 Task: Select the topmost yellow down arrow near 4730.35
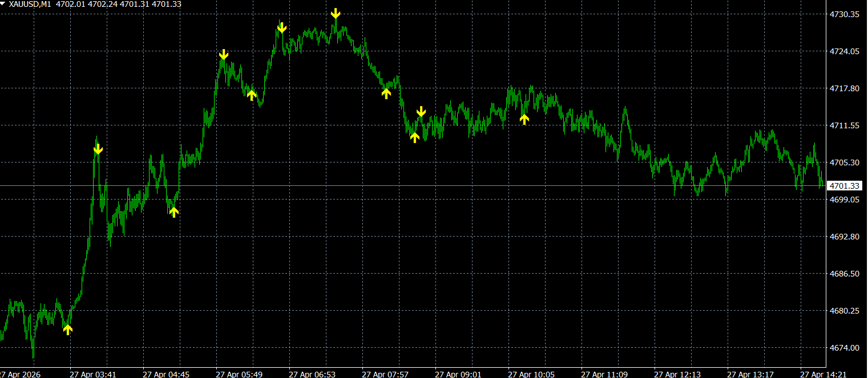(336, 13)
